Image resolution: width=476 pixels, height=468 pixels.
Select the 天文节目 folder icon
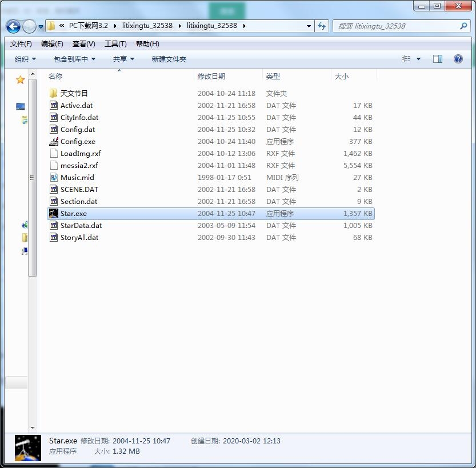[x=54, y=93]
